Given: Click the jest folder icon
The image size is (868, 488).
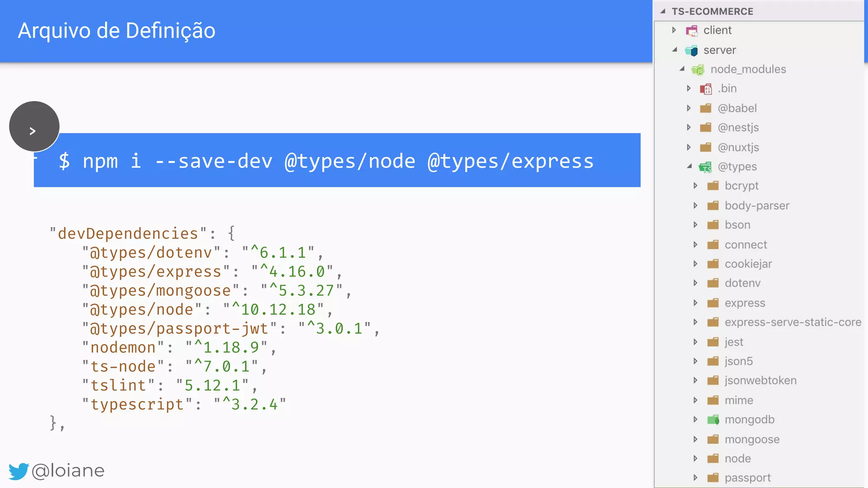Looking at the screenshot, I should [x=713, y=342].
